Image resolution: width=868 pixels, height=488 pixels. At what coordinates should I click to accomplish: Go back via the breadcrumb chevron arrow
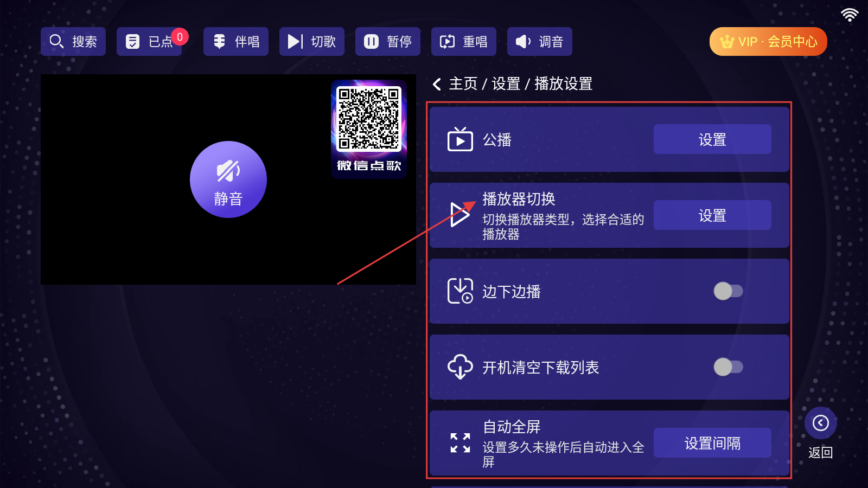[x=437, y=84]
